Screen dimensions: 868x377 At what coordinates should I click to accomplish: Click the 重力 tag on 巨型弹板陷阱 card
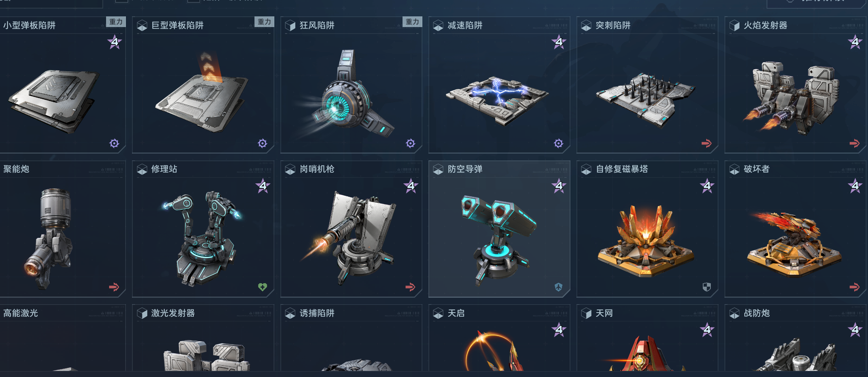264,22
